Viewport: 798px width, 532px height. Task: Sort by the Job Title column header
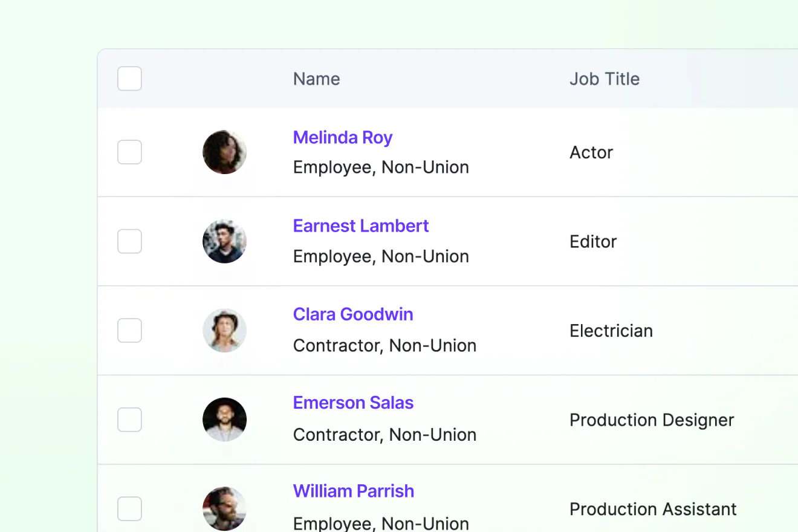(605, 79)
